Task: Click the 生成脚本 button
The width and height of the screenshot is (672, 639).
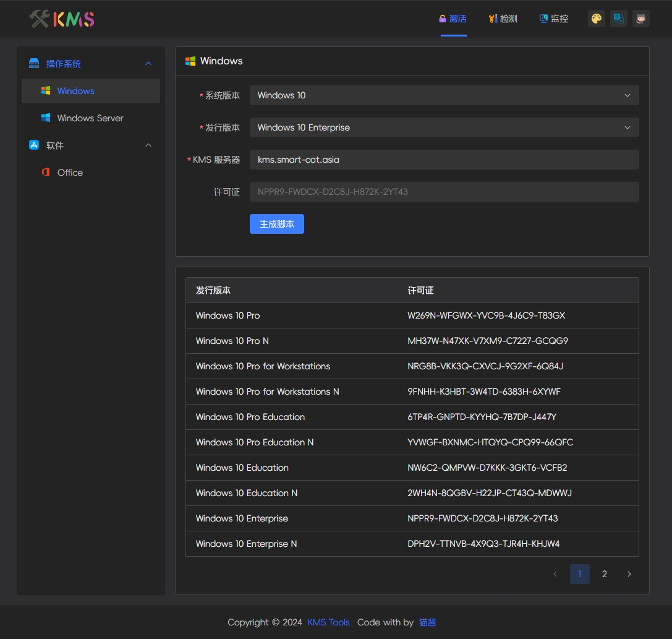Action: coord(277,224)
